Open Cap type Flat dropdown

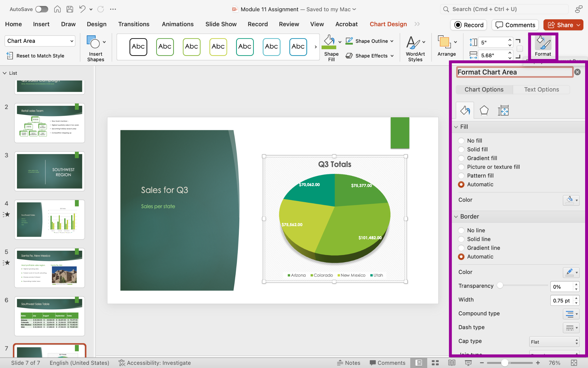pos(554,342)
